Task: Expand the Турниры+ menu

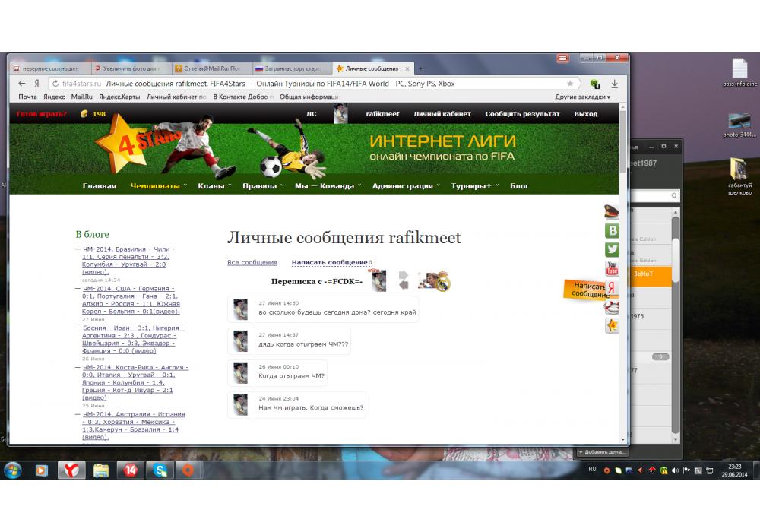Action: click(474, 186)
